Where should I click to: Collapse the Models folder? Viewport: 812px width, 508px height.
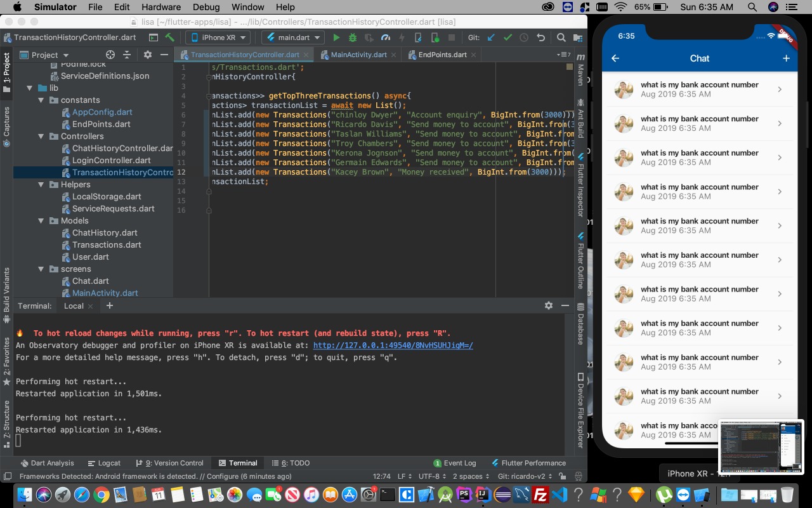tap(41, 220)
